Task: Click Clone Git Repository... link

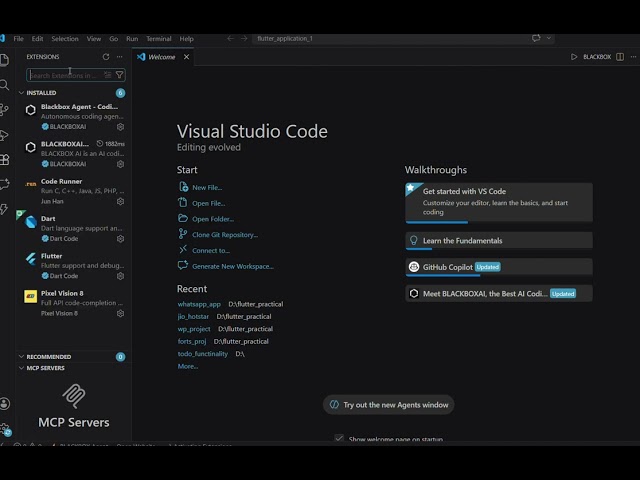Action: [225, 235]
